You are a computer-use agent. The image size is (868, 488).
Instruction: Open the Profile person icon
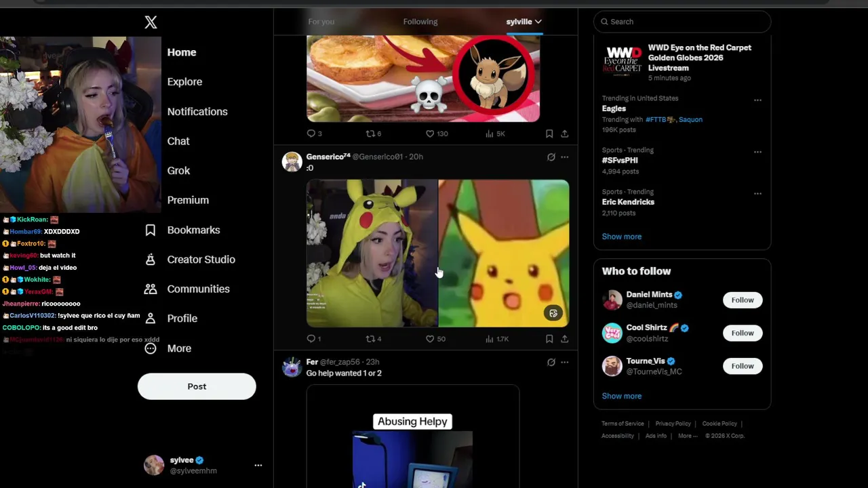tap(151, 319)
